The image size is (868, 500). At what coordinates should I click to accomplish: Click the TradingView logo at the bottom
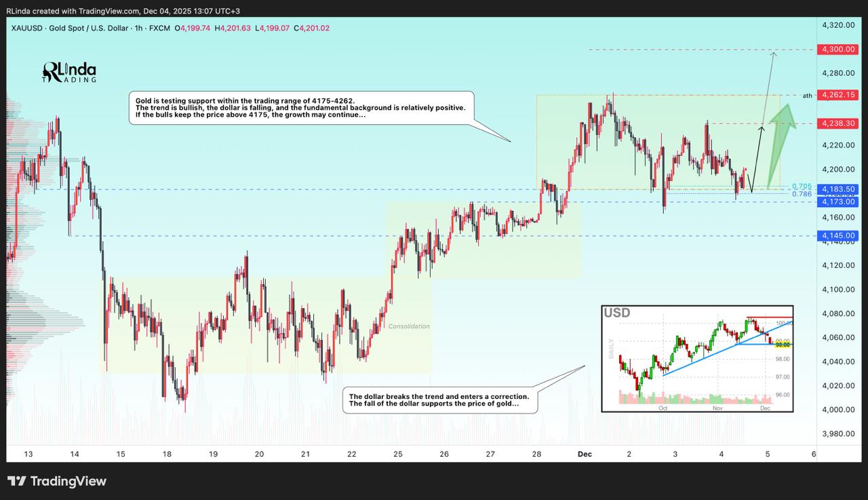coord(58,481)
